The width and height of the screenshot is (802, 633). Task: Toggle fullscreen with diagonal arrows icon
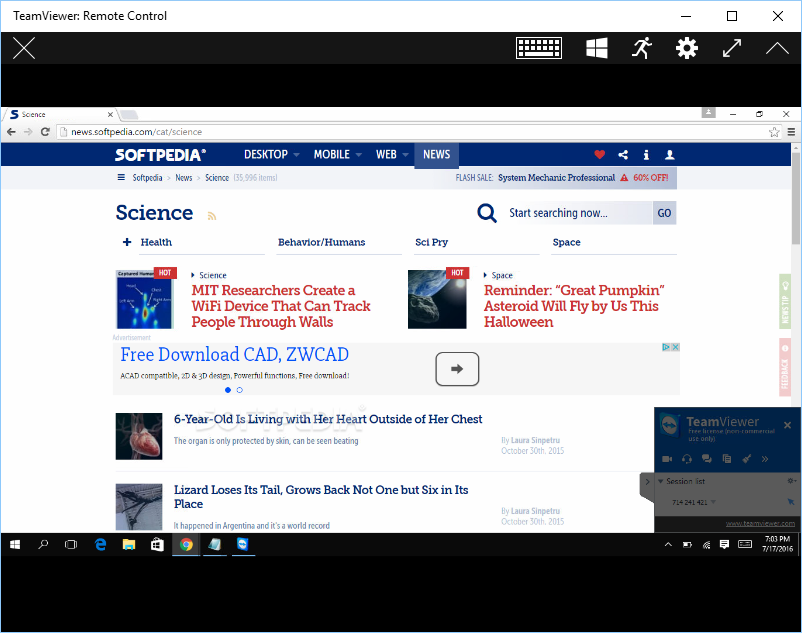point(732,48)
